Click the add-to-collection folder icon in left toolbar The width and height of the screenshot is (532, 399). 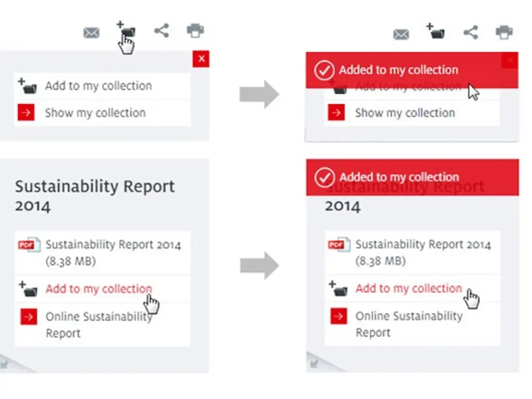pos(126,30)
